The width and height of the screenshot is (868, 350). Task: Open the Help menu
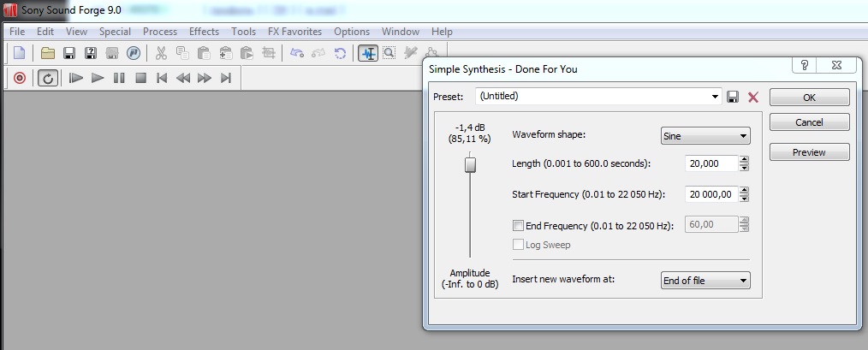442,32
